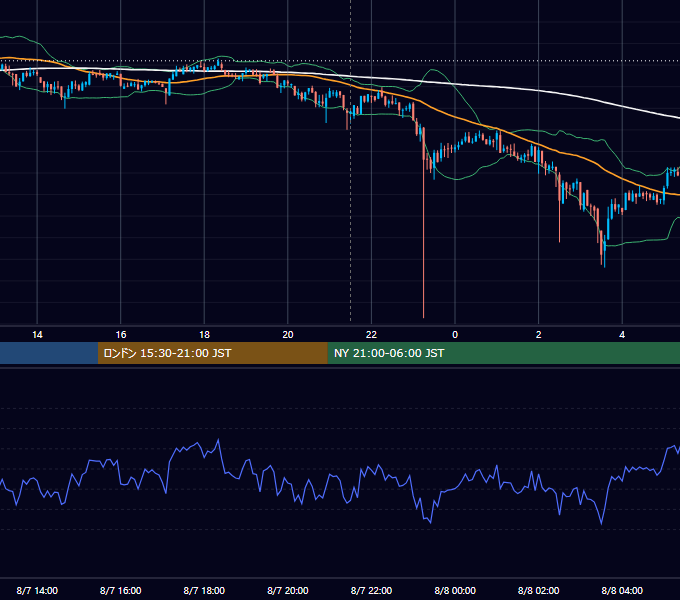Click the blue session bar before ロンドン

(49, 353)
